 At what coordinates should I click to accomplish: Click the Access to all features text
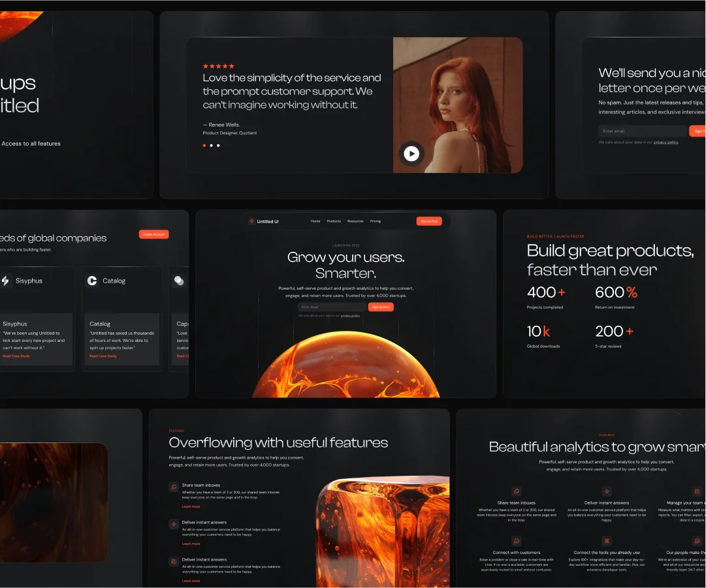pos(31,144)
